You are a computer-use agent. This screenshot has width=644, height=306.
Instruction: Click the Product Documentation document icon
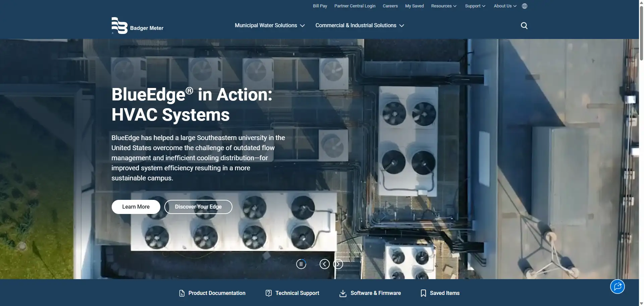point(182,293)
